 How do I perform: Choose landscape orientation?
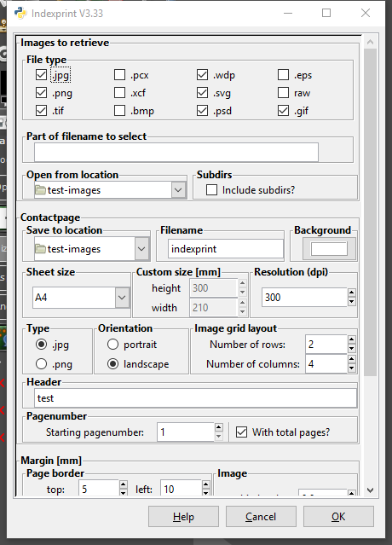112,364
